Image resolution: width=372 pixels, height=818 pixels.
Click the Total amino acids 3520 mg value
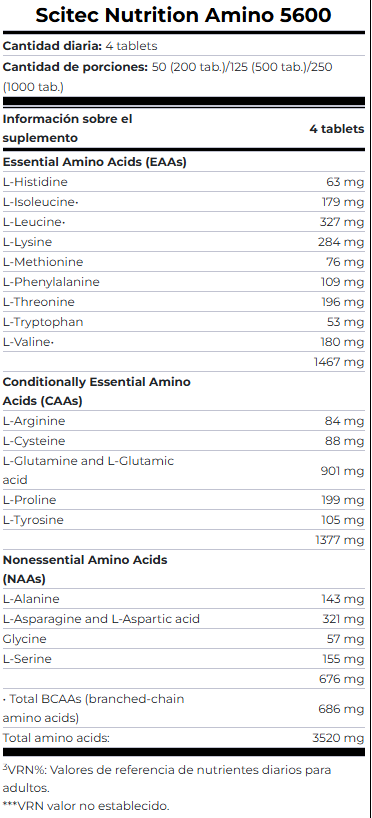(x=338, y=738)
